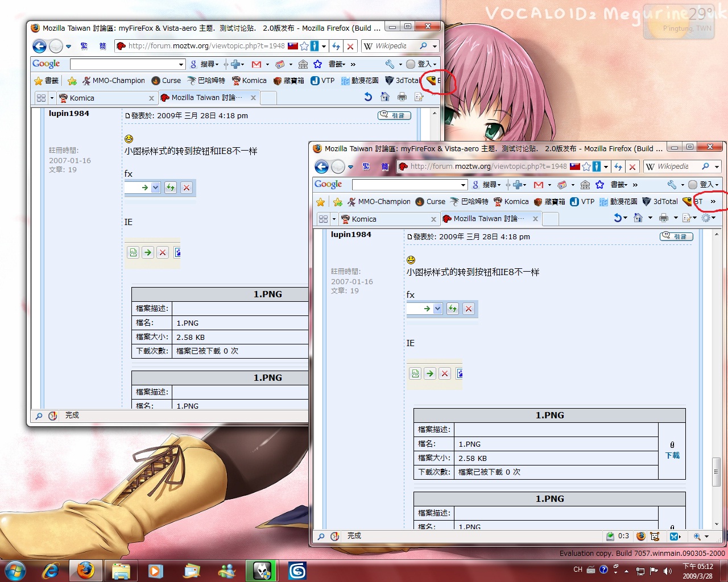The image size is (728, 582).
Task: Open the Google search box dropdown in back window
Action: click(181, 64)
